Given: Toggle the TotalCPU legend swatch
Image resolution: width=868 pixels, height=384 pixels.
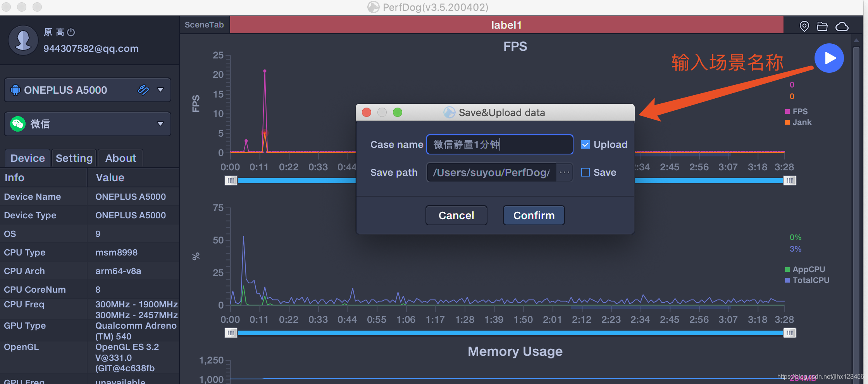Looking at the screenshot, I should (x=787, y=280).
